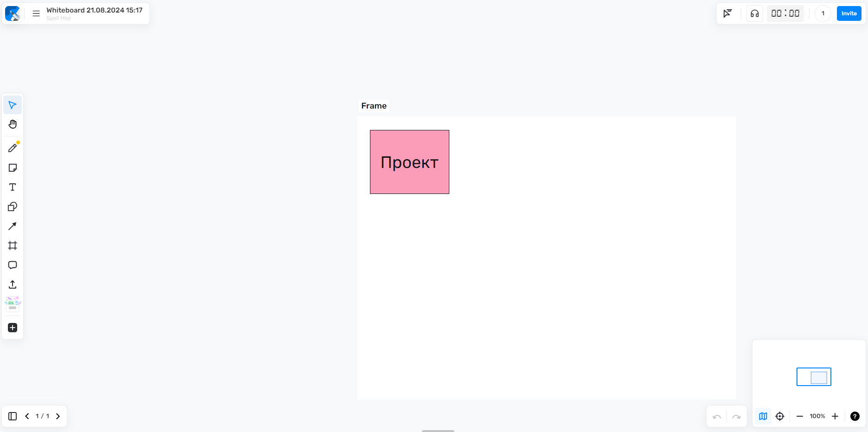Screen dimensions: 868x432
Task: Go to previous page
Action: (27, 416)
